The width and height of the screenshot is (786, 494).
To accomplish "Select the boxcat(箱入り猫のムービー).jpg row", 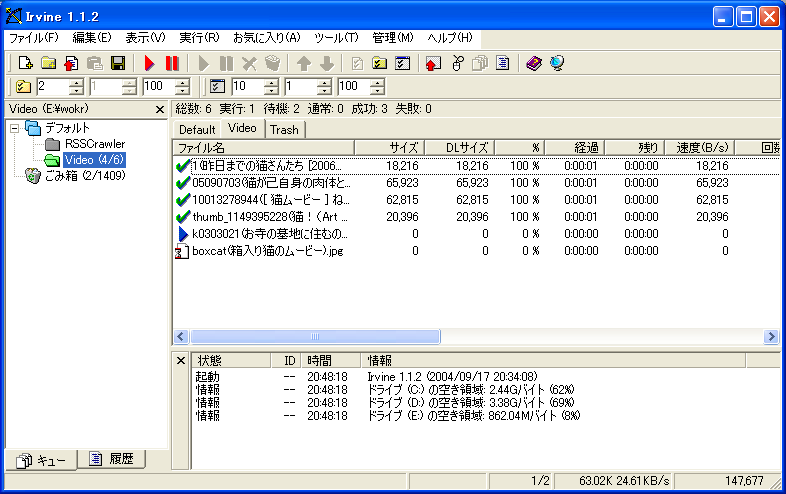I will point(476,251).
